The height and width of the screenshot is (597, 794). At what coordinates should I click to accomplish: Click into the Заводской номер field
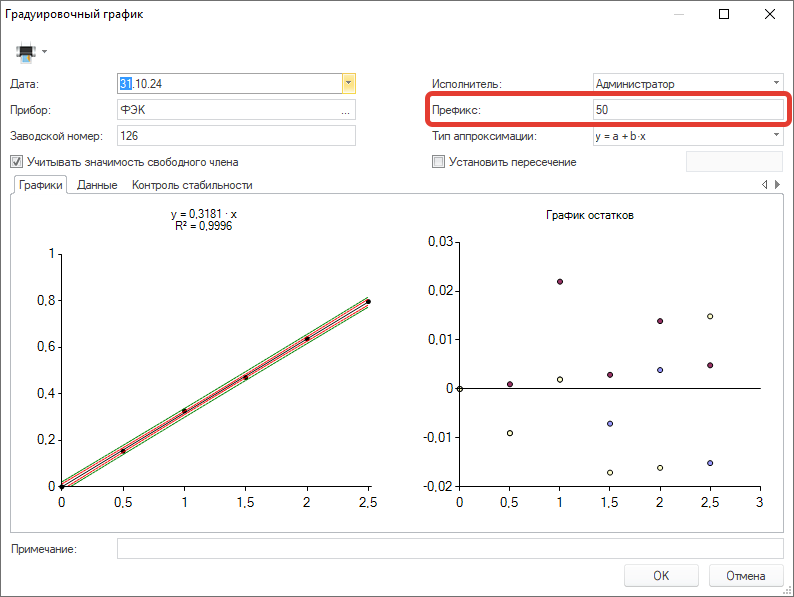click(236, 136)
